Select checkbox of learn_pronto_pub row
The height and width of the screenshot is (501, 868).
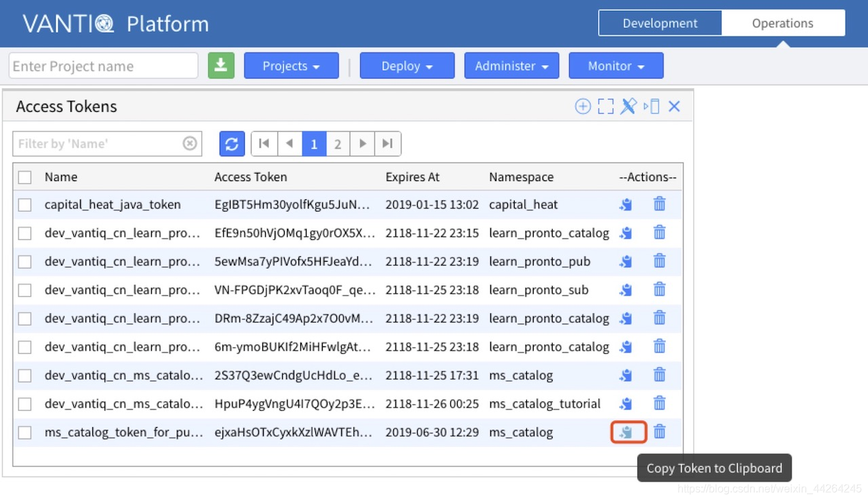tap(25, 262)
